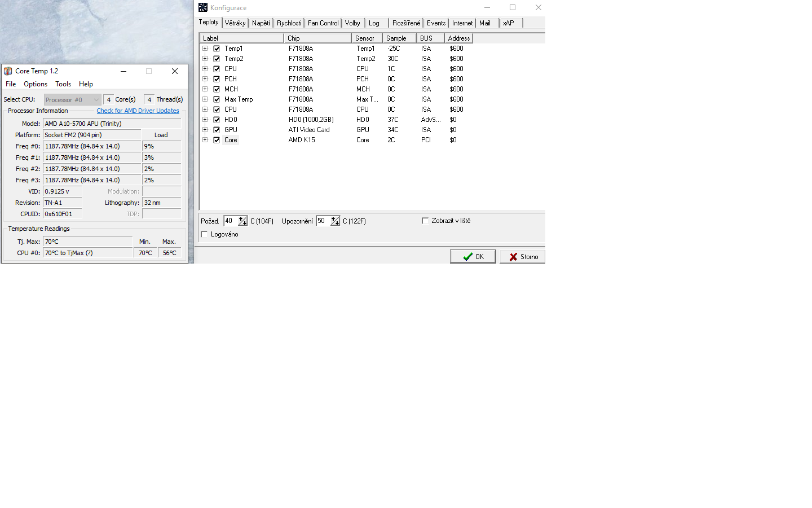This screenshot has width=812, height=508.
Task: Toggle the Core sensor checkbox
Action: coord(217,140)
